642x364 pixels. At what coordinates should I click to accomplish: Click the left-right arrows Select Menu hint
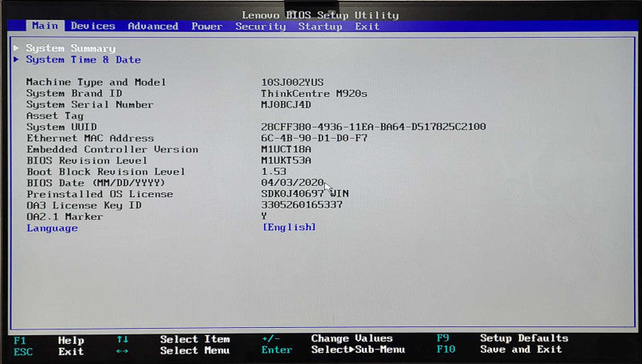click(x=173, y=350)
